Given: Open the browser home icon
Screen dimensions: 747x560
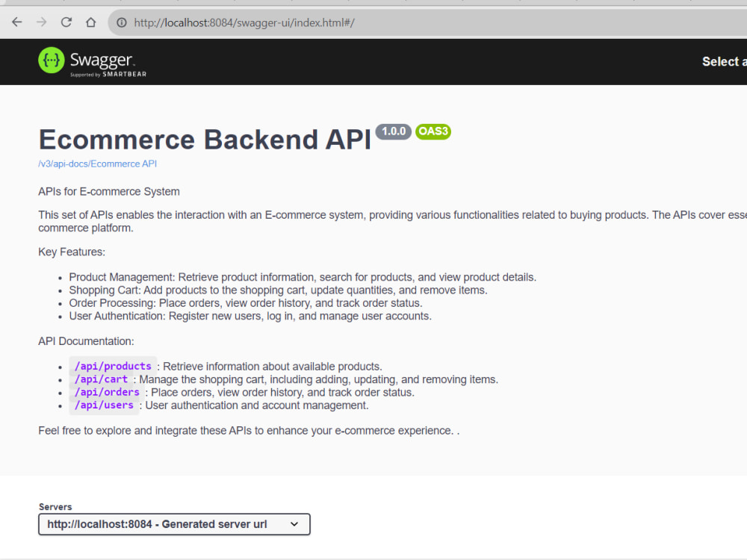Looking at the screenshot, I should click(x=90, y=22).
